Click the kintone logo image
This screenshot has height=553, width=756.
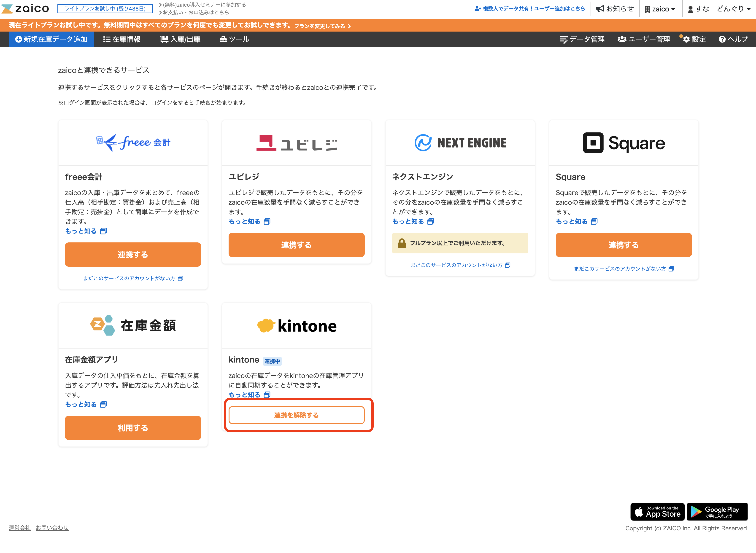297,326
